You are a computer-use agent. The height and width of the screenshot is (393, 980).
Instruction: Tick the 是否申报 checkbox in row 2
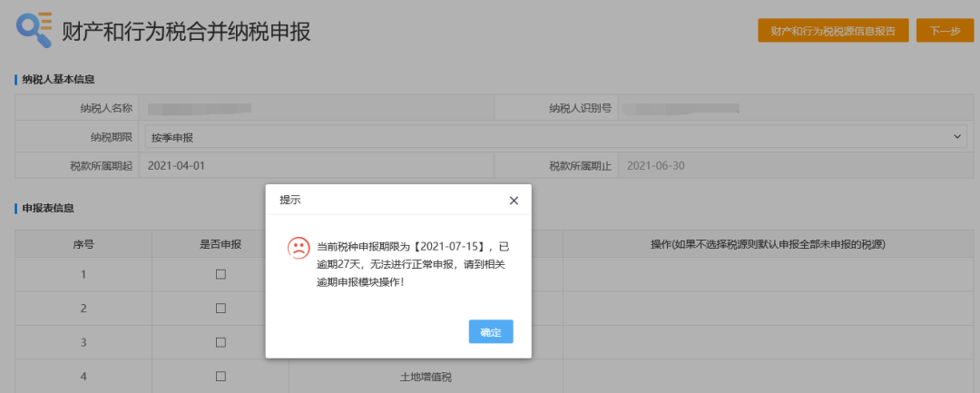tap(220, 308)
